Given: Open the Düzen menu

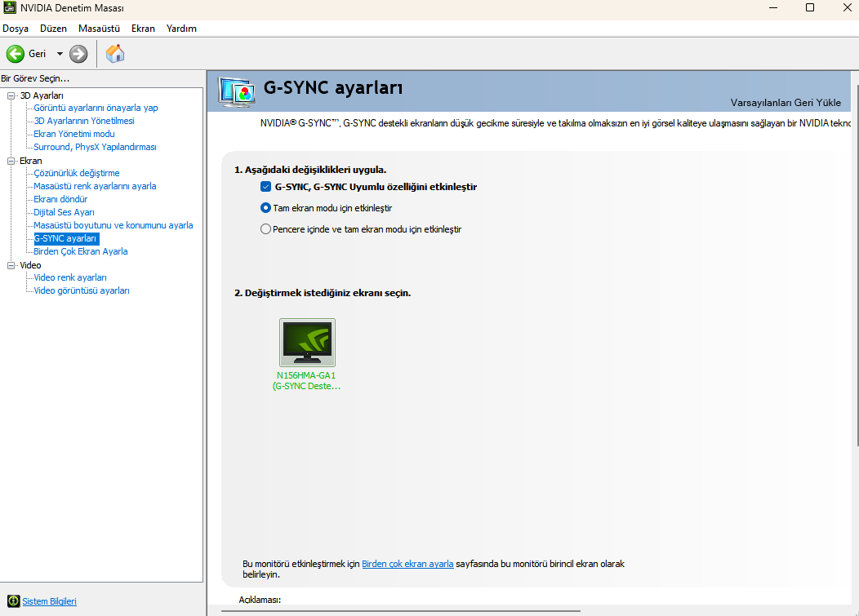Looking at the screenshot, I should point(53,29).
